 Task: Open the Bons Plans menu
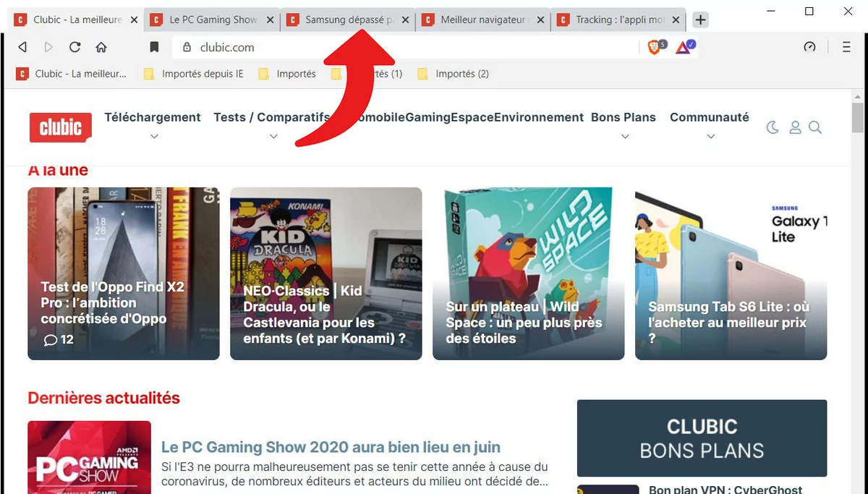tap(624, 117)
